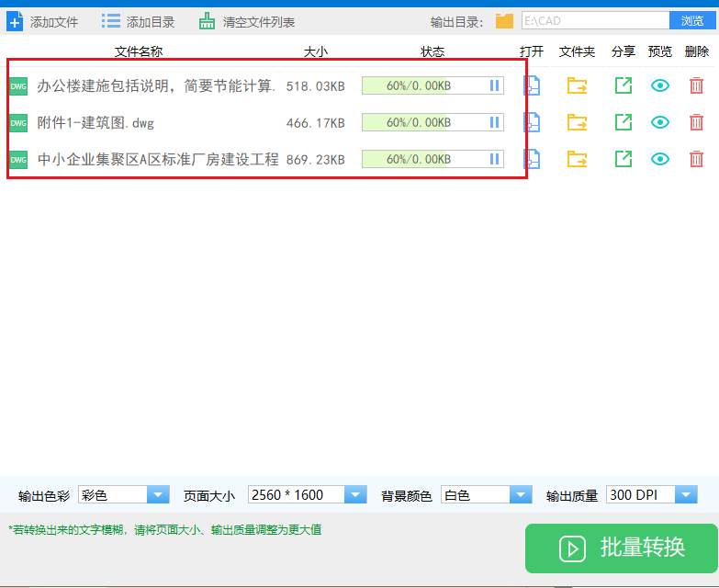Click the 添加文件 add file button
Viewport: 719px width, 588px height.
42,21
